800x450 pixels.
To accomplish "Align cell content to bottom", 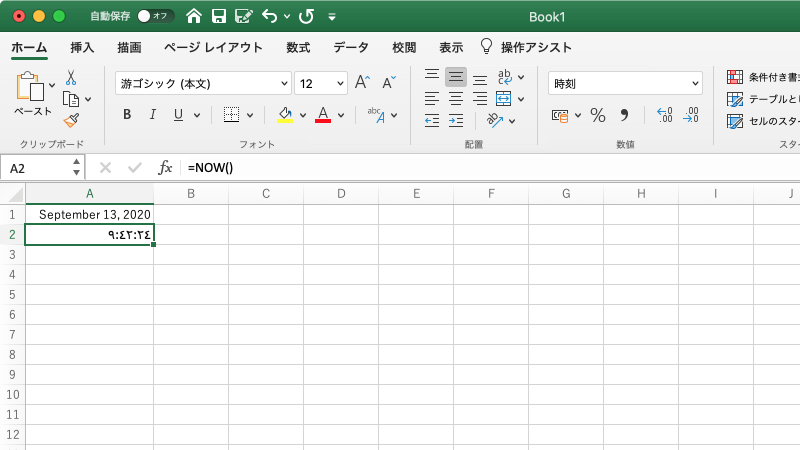I will [x=480, y=80].
